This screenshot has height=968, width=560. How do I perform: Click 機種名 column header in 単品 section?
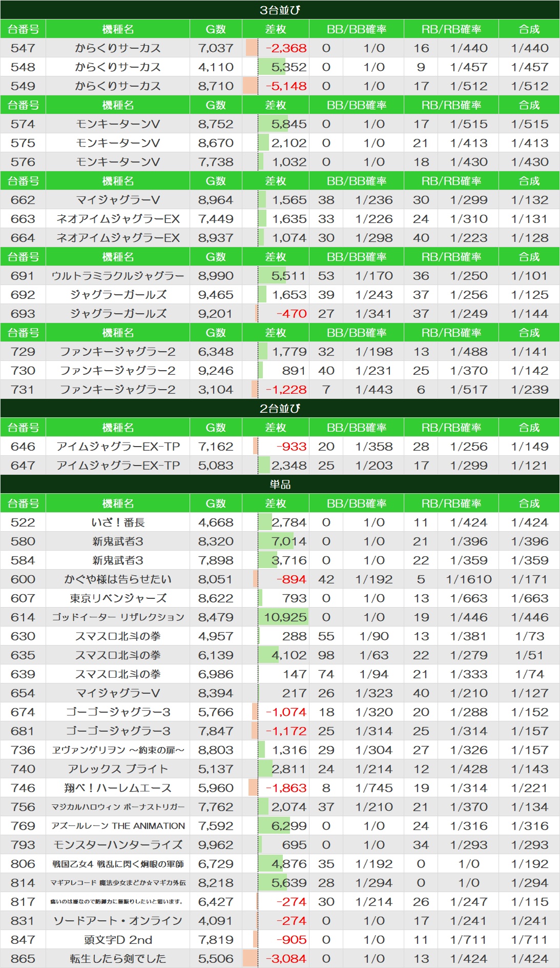[x=118, y=503]
